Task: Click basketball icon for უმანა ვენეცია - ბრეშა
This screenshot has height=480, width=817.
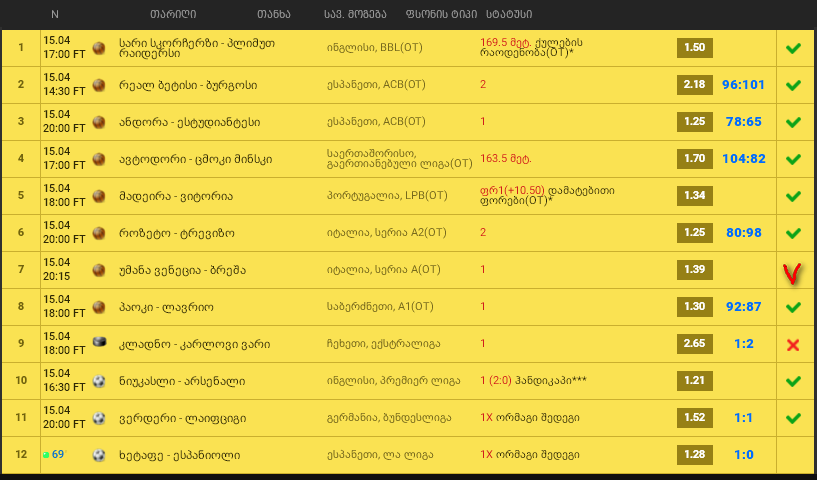Action: pos(98,270)
